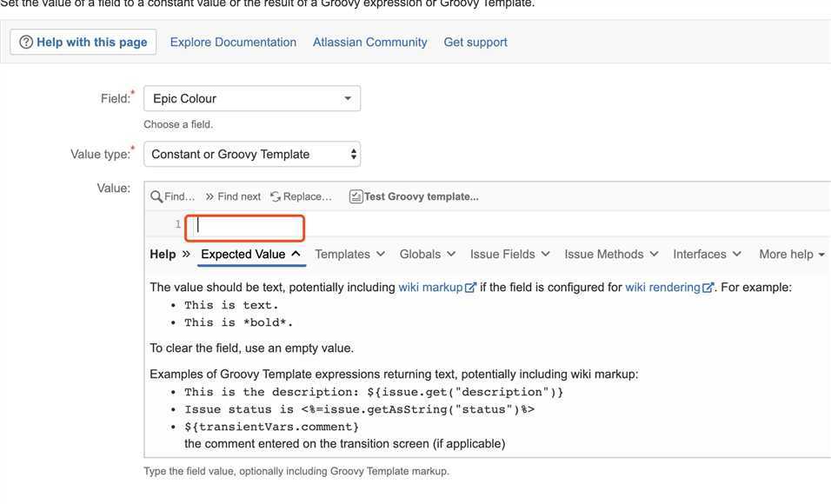This screenshot has width=831, height=504.
Task: Click the Find magnifier icon
Action: coord(156,196)
